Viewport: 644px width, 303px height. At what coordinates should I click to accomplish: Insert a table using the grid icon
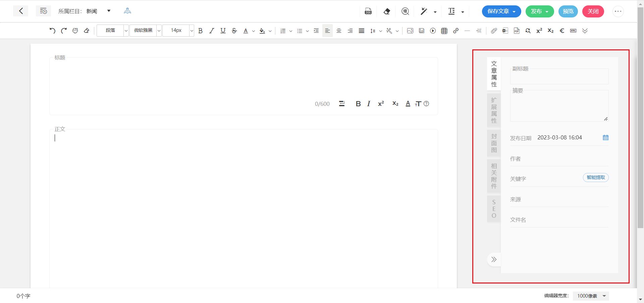coord(444,31)
